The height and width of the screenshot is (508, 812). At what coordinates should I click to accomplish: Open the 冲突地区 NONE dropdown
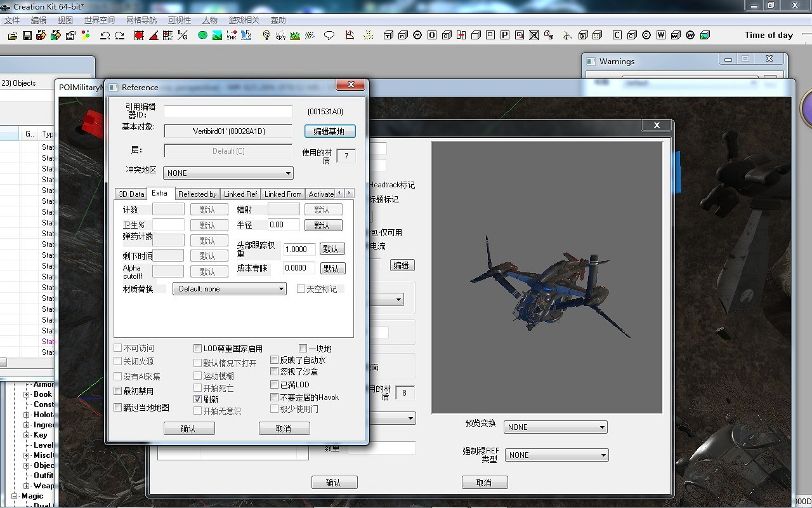228,173
